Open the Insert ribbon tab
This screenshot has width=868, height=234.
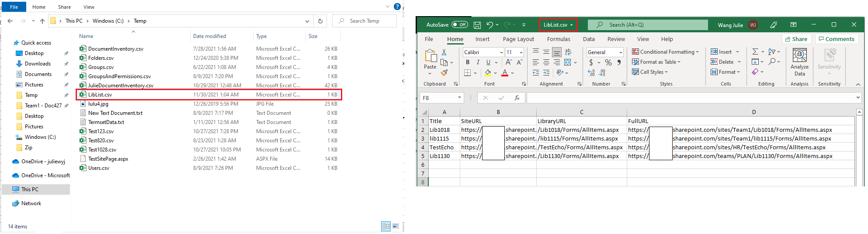pyautogui.click(x=483, y=39)
